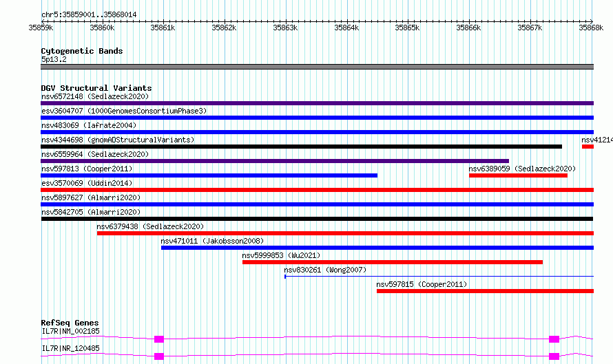This screenshot has height=364, width=613.
Task: Click the second magenta exon of IL7R|NM_002185
Action: tap(554, 339)
